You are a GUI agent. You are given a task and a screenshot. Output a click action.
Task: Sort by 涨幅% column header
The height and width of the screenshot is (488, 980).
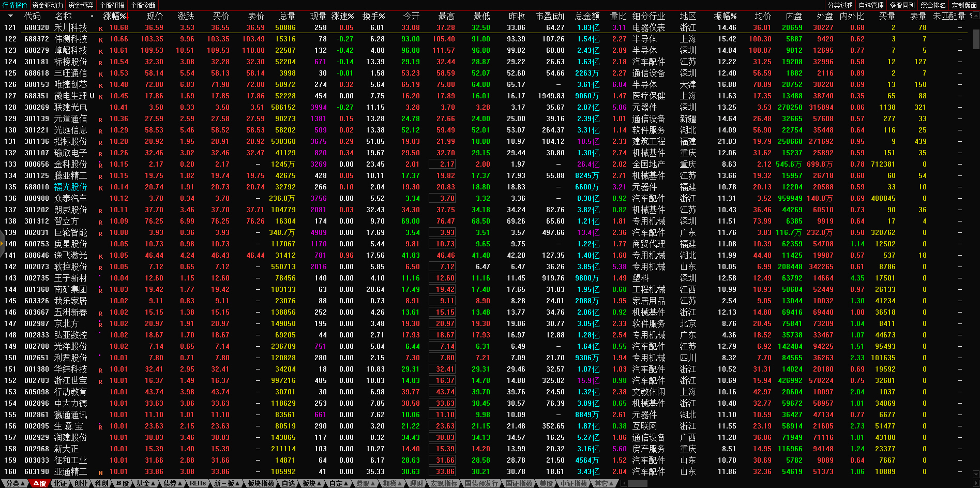pos(115,16)
